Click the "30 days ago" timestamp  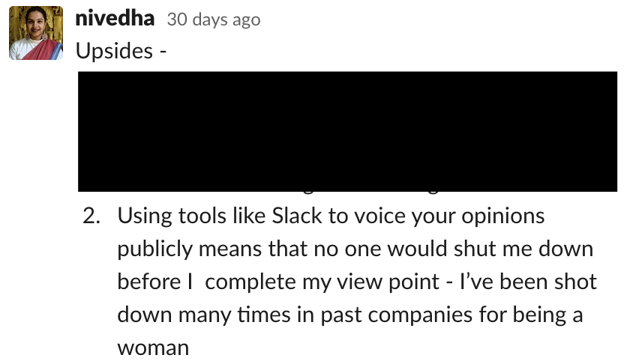[x=213, y=20]
